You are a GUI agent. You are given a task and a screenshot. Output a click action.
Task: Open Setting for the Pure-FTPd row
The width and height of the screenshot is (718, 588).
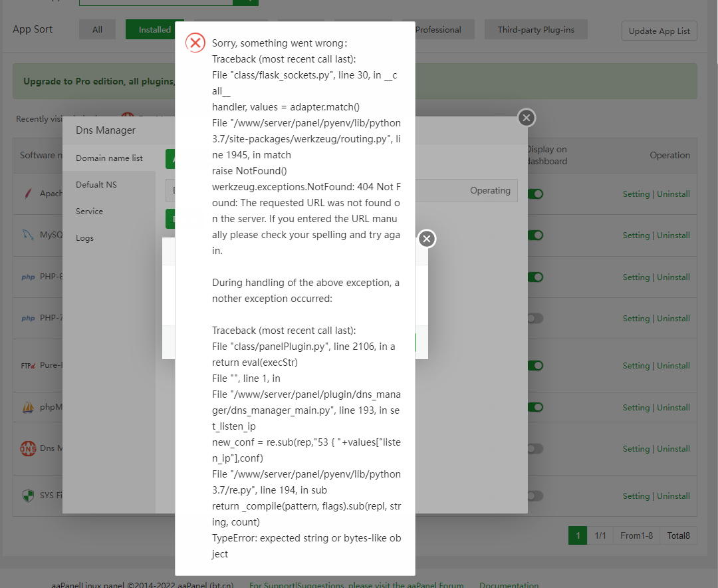(x=636, y=365)
